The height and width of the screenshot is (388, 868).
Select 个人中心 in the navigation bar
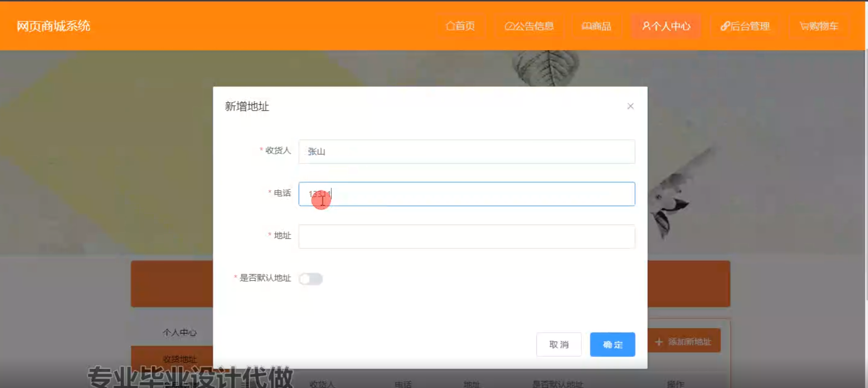coord(666,26)
